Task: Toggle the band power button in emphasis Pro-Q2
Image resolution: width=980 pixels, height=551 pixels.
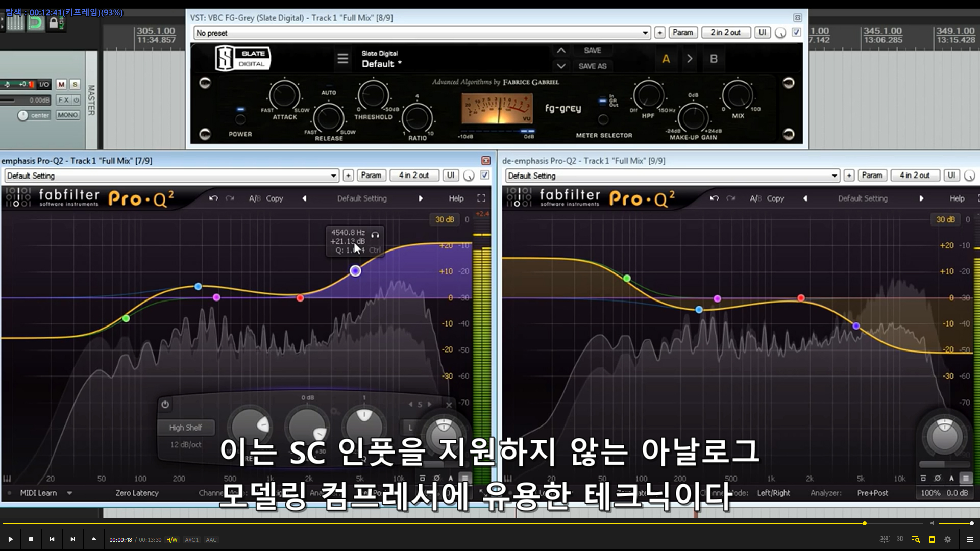Action: [165, 405]
